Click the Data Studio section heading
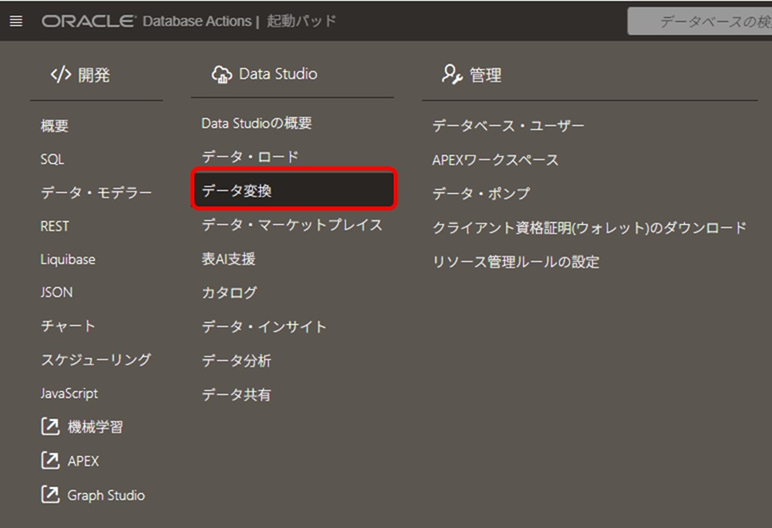 coord(278,74)
